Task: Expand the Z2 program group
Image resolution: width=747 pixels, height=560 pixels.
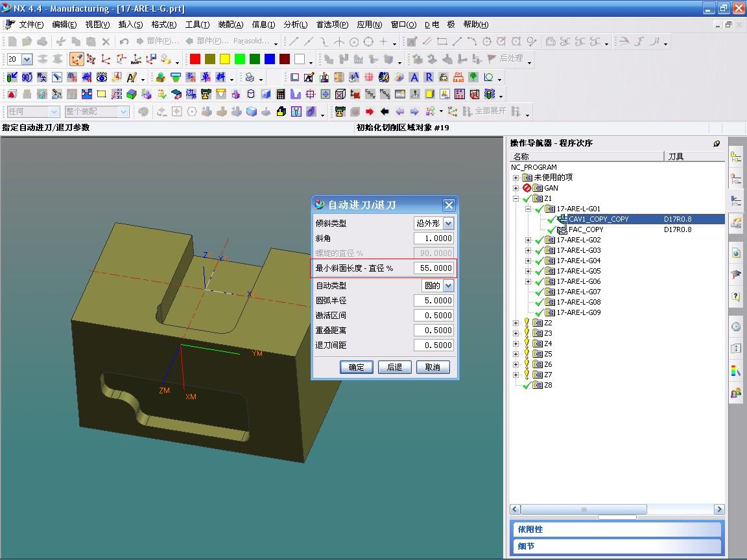Action: pyautogui.click(x=516, y=323)
